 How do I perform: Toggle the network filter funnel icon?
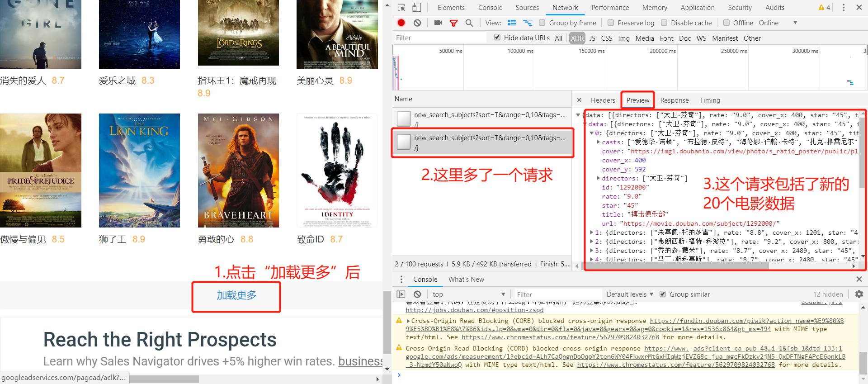click(x=453, y=23)
